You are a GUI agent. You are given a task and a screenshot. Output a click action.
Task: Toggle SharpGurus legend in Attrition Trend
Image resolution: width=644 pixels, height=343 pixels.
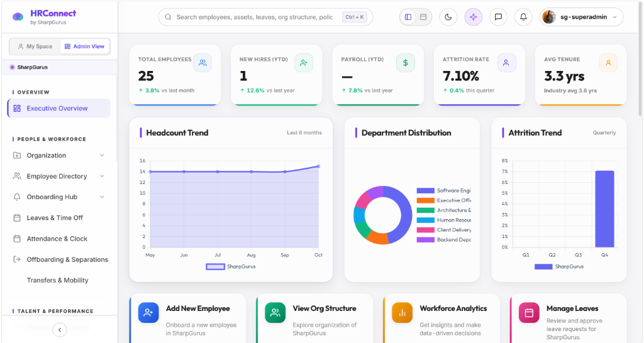coord(559,267)
